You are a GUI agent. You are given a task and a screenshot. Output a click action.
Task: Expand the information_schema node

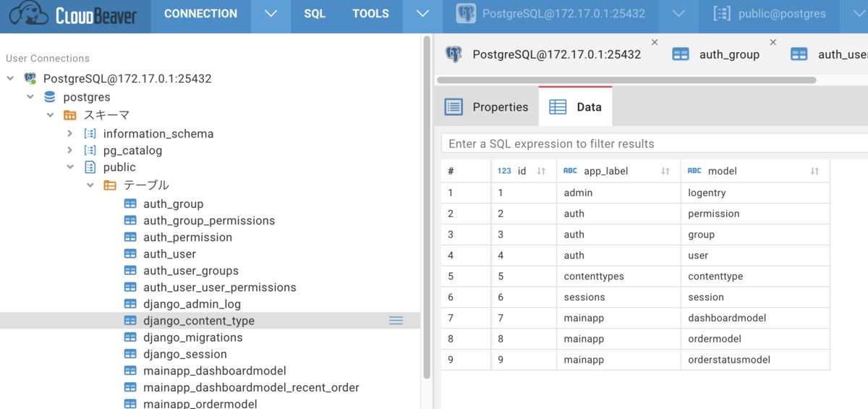[x=69, y=133]
